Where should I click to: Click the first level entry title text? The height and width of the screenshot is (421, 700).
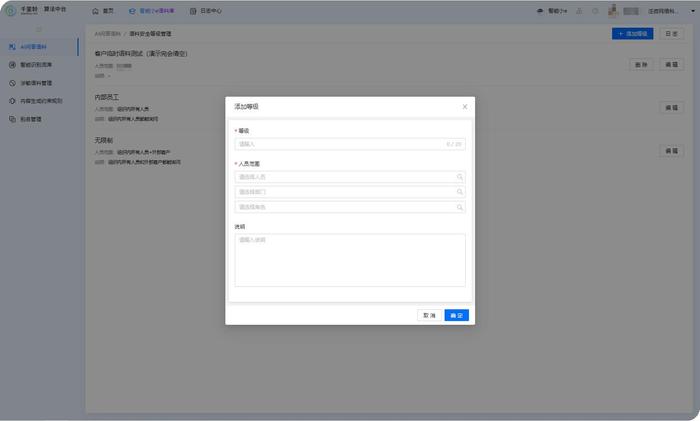141,54
